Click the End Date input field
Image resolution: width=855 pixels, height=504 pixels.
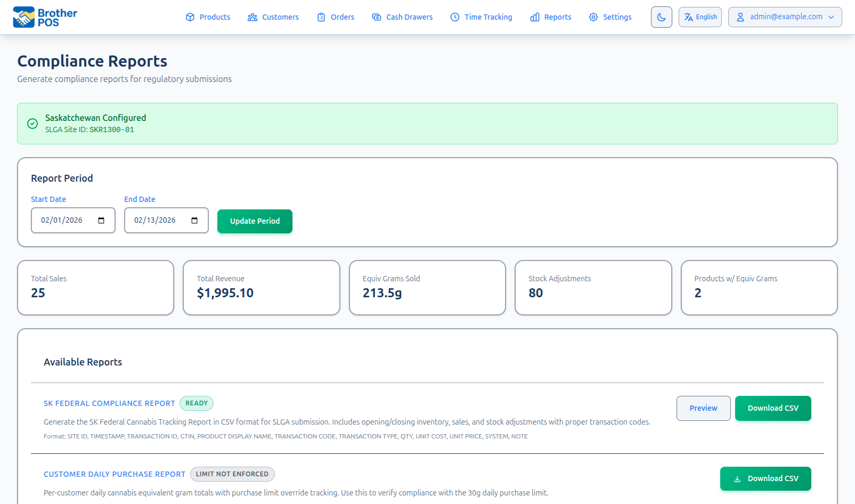156,221
